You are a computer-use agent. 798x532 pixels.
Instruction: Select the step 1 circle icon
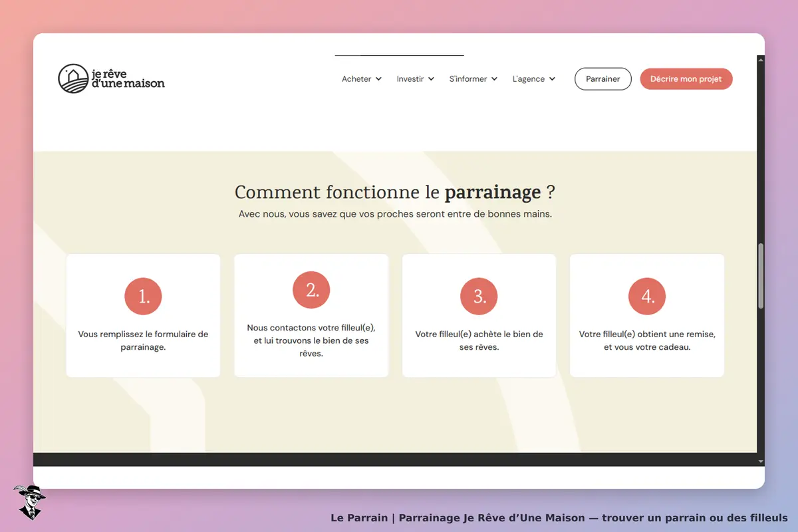click(143, 297)
